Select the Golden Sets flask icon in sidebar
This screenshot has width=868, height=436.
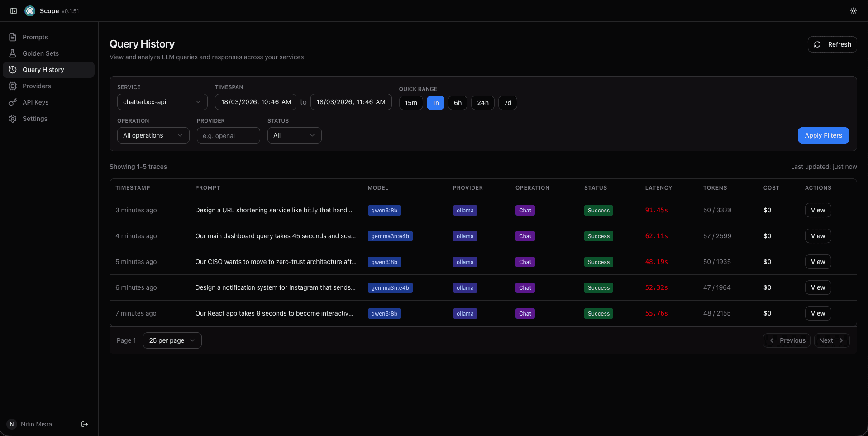click(x=13, y=53)
